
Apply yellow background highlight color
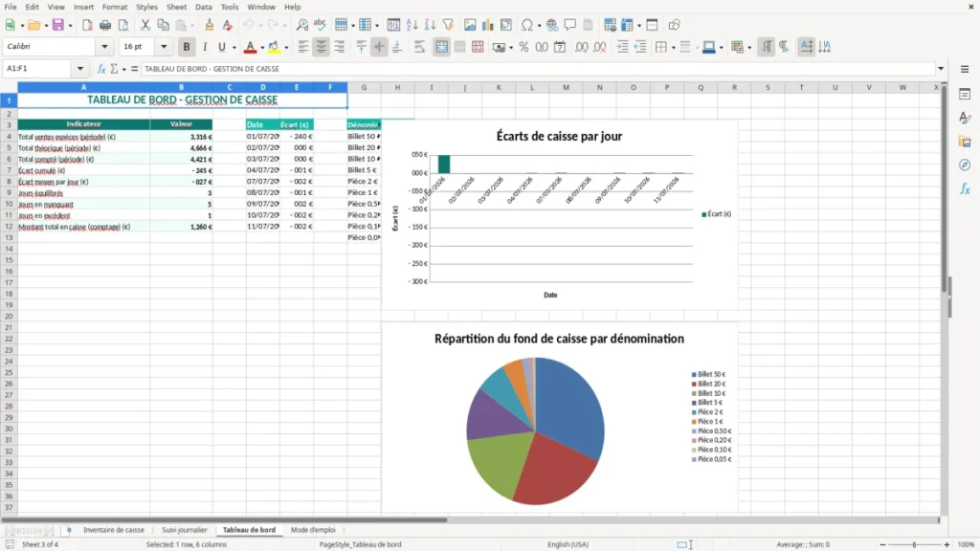coord(274,47)
